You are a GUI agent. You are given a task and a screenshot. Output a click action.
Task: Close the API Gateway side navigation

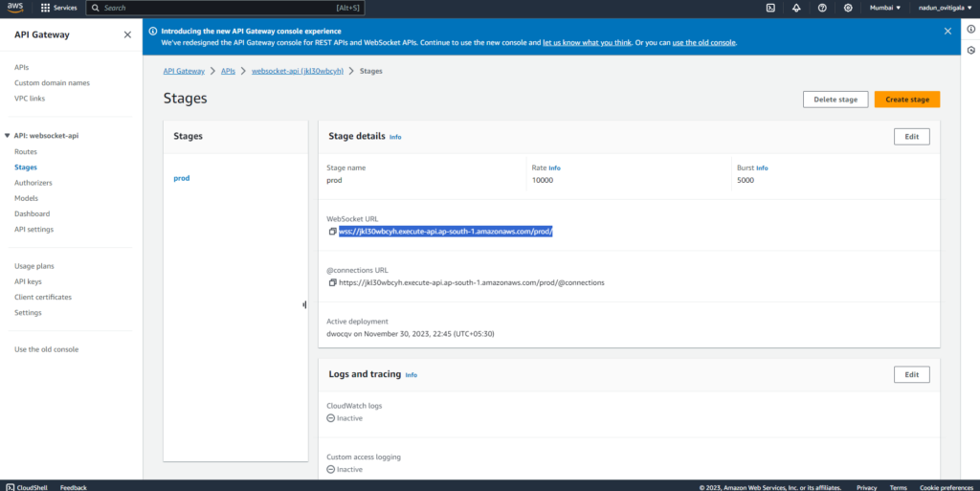click(x=127, y=34)
